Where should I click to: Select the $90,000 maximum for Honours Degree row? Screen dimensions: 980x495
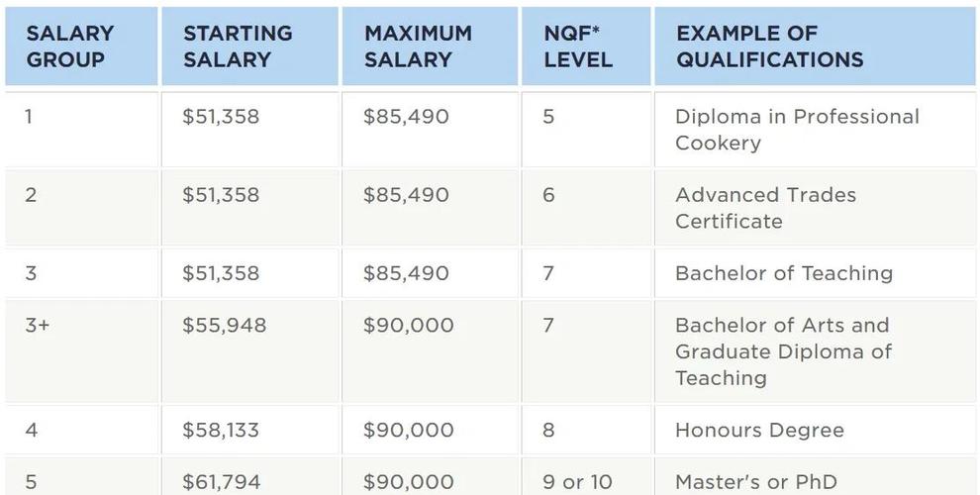tap(408, 431)
